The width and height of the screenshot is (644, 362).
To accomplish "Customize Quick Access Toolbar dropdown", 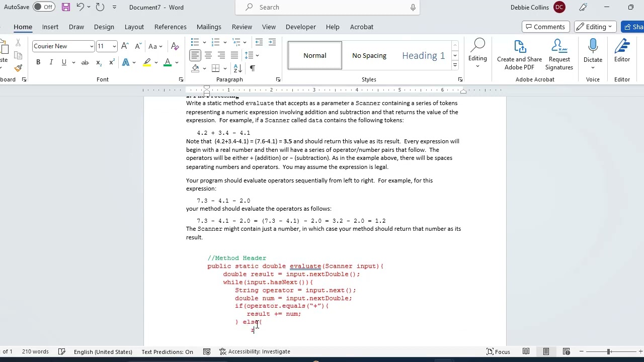I will 115,7.
